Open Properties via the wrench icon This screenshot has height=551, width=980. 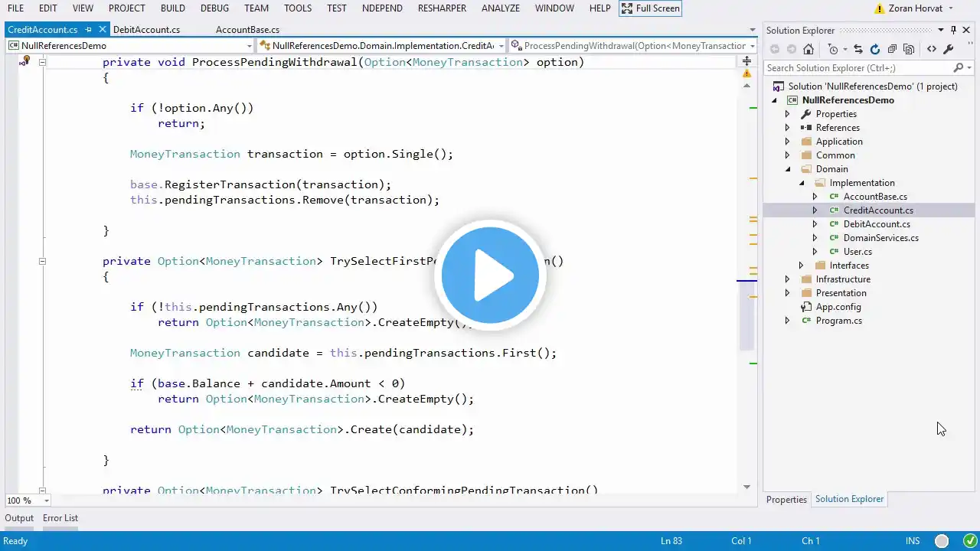click(x=948, y=49)
